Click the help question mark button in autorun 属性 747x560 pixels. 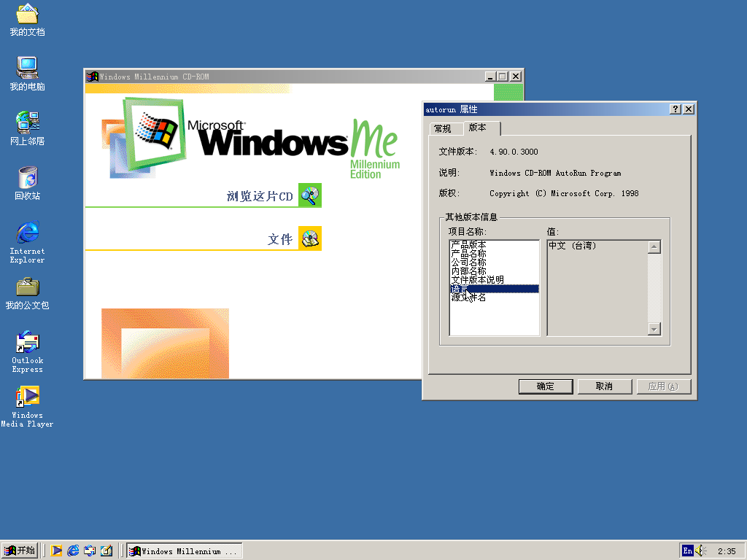click(x=675, y=109)
